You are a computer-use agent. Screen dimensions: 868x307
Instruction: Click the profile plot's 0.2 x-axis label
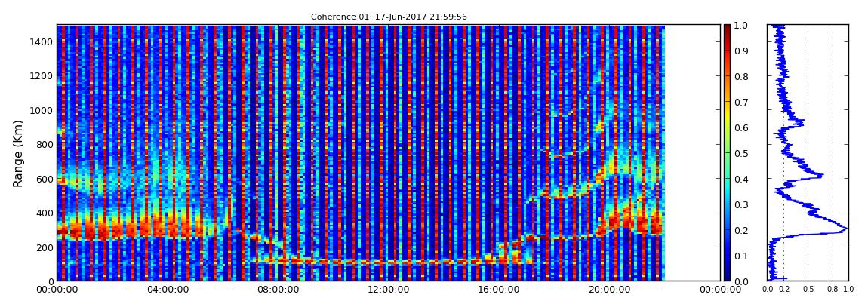(x=784, y=290)
